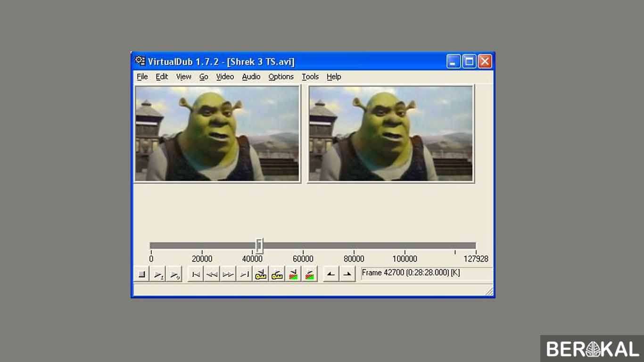Play the output video preview
The image size is (644, 362).
[x=174, y=274]
